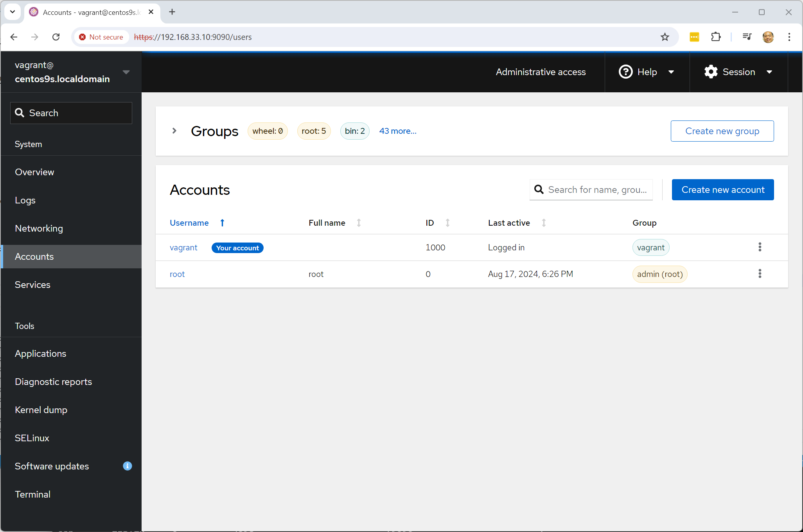Open the kebab menu for root account

760,274
